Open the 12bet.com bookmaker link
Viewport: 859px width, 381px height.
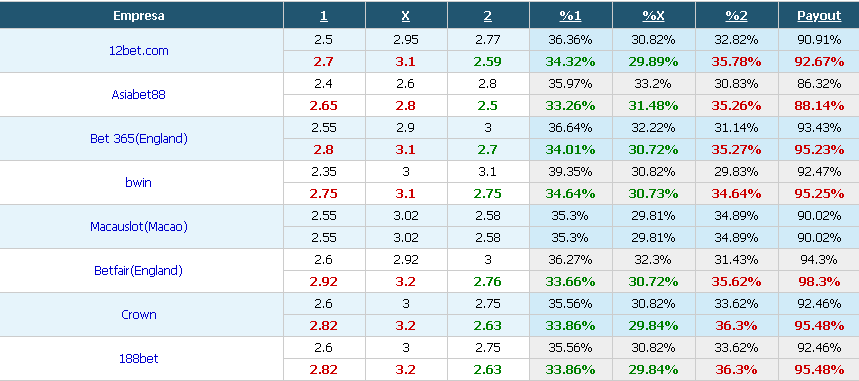point(139,51)
